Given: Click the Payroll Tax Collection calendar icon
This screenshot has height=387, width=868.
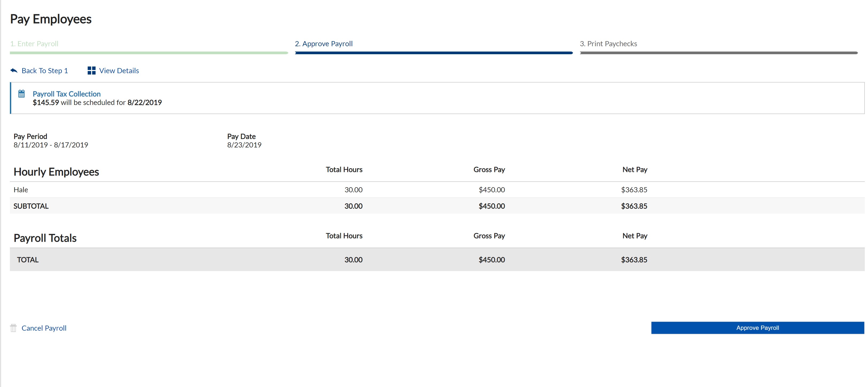Looking at the screenshot, I should point(22,93).
